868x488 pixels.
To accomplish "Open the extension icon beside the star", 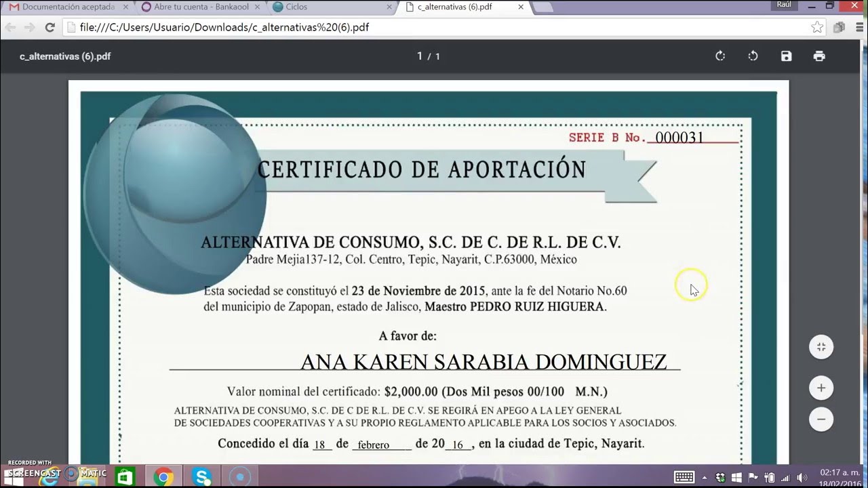I will tap(840, 28).
